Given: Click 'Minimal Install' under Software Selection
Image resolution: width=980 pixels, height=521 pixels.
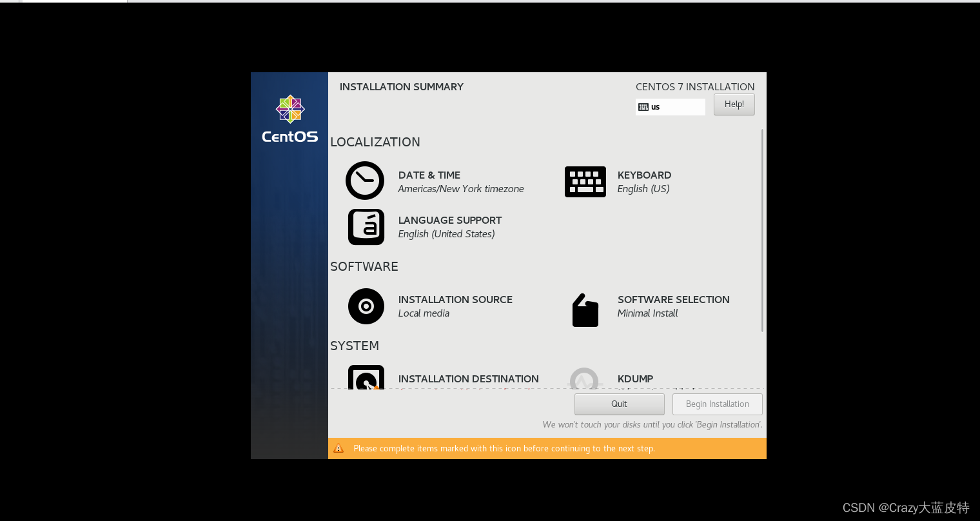Looking at the screenshot, I should pos(647,313).
